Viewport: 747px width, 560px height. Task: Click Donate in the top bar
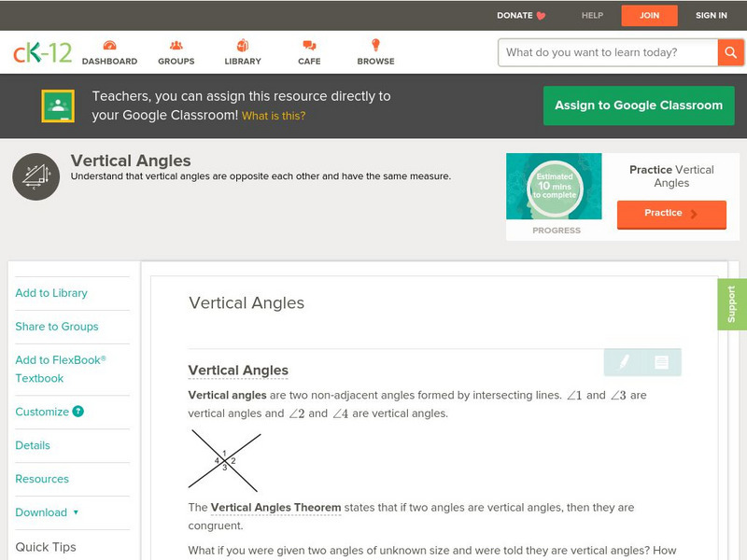click(x=514, y=16)
